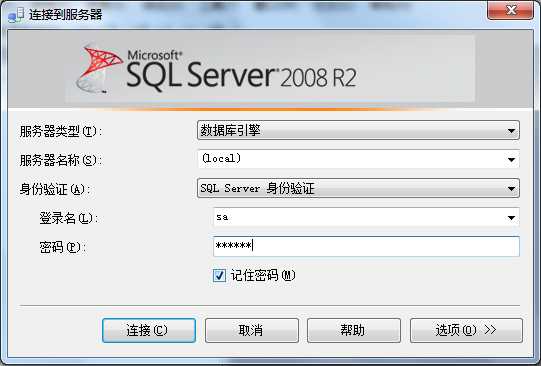This screenshot has height=366, width=541.
Task: Open the 身份验证 dropdown list
Action: (358, 188)
